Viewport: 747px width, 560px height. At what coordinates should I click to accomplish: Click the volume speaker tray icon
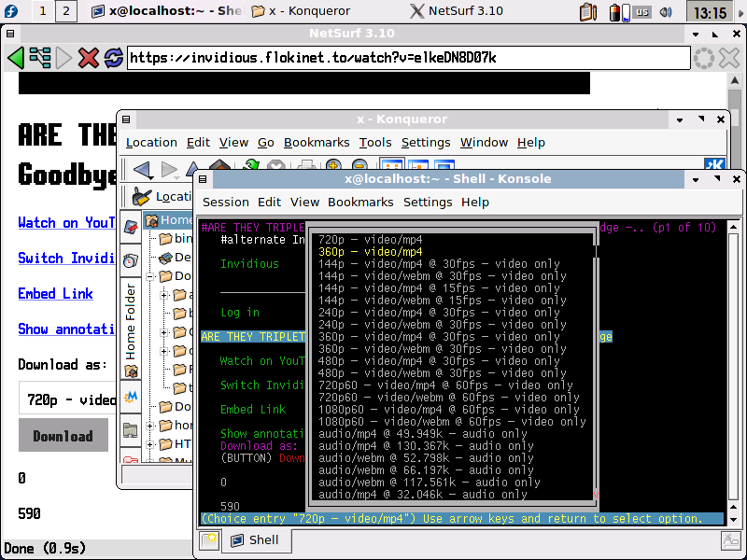point(666,12)
